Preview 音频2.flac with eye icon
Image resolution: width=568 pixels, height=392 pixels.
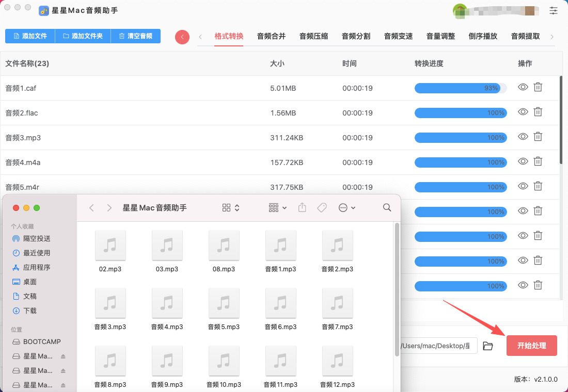tap(523, 112)
